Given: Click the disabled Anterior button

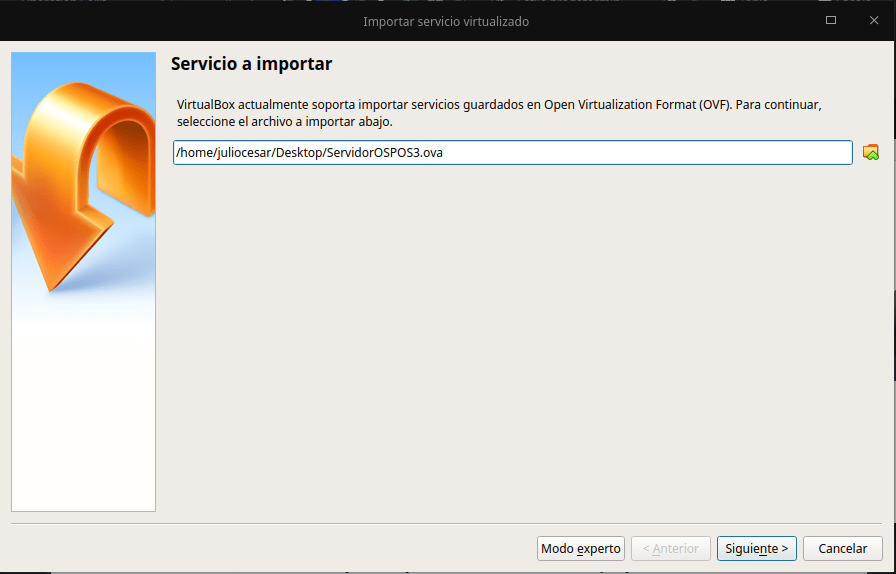Looking at the screenshot, I should (670, 548).
